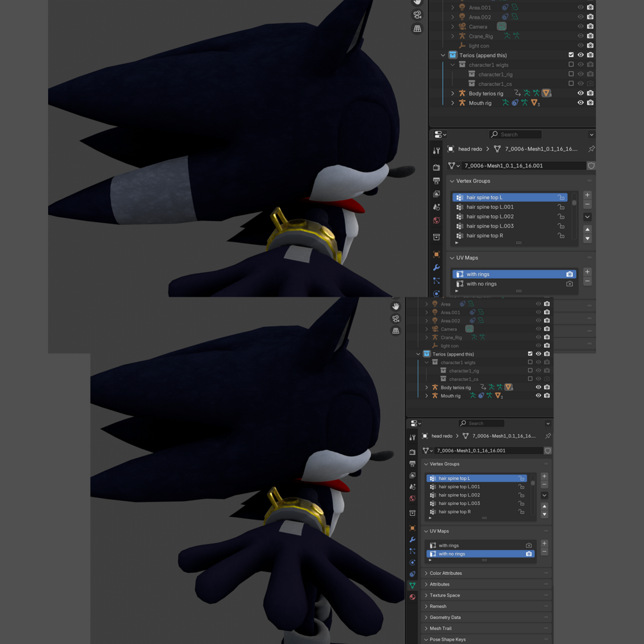Pin properties context in top screenshot
The image size is (644, 644).
591,149
